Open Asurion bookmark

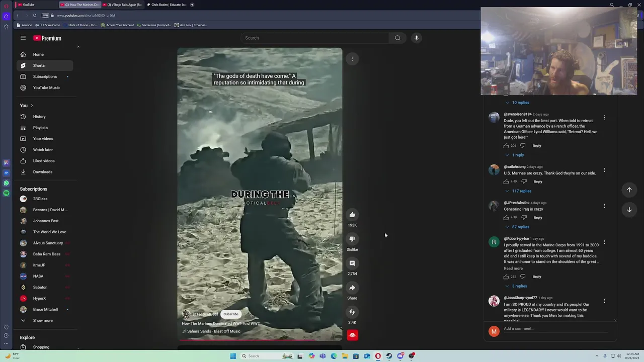25,25
